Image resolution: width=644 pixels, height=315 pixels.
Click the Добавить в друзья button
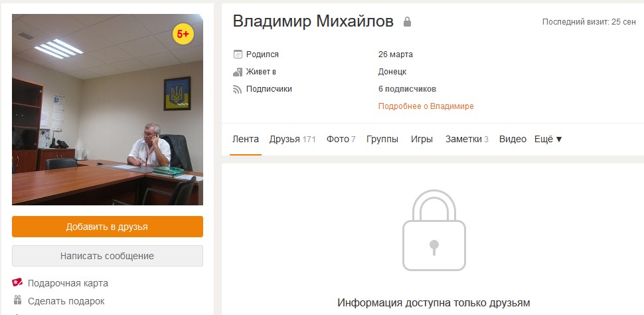tap(107, 227)
